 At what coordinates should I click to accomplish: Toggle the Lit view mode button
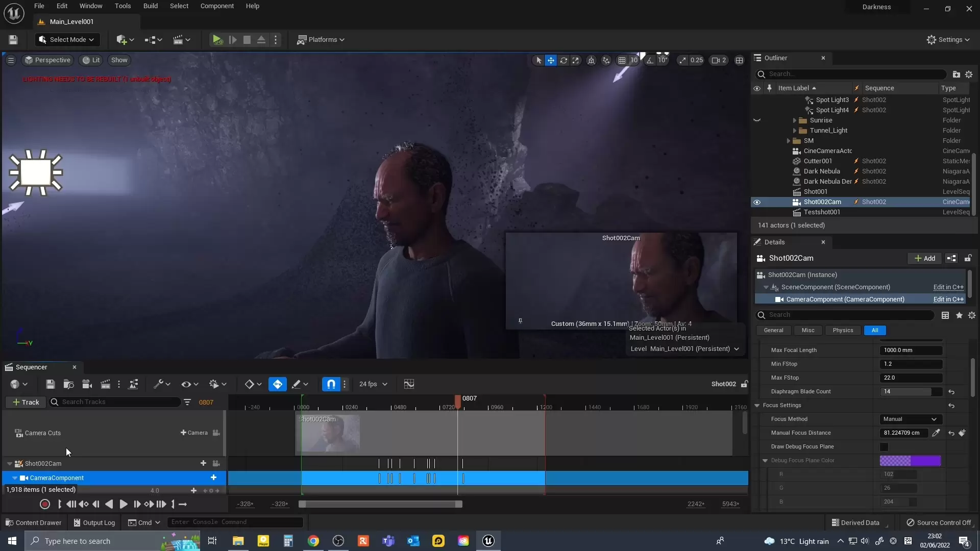pos(91,60)
